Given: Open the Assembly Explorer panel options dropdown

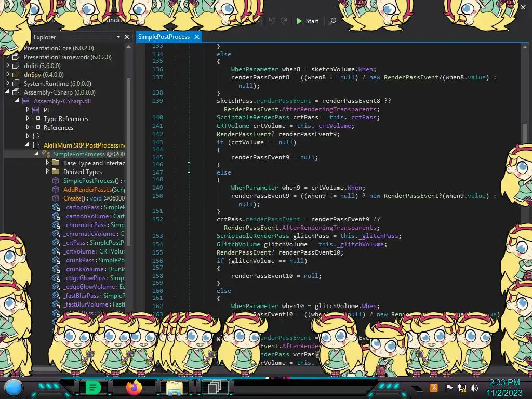Looking at the screenshot, I should click(118, 37).
